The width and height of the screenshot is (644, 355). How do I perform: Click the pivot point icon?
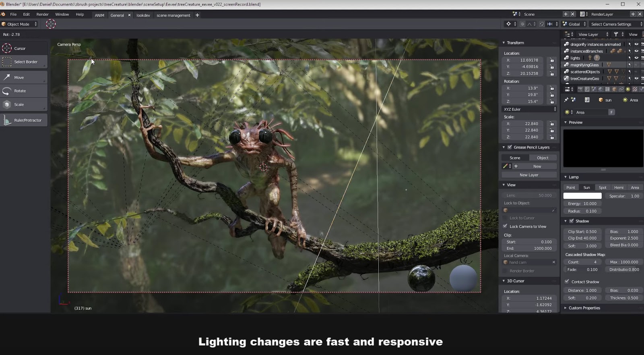(x=509, y=24)
